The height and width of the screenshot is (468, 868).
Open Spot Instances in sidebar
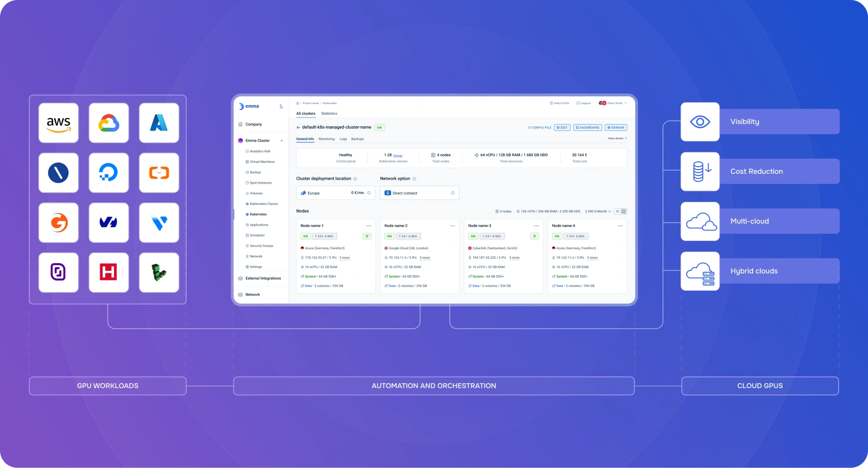pyautogui.click(x=259, y=183)
